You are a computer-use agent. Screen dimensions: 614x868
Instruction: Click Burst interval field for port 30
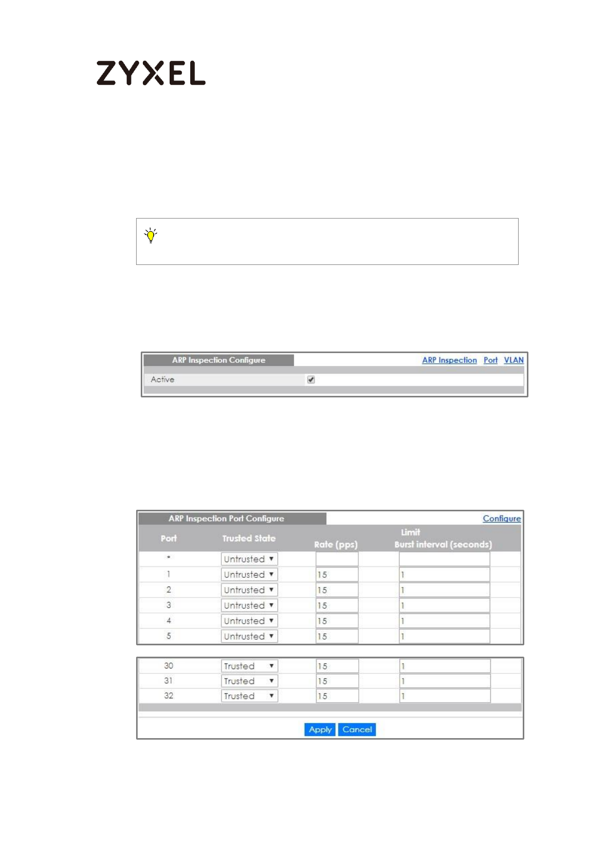coord(444,666)
